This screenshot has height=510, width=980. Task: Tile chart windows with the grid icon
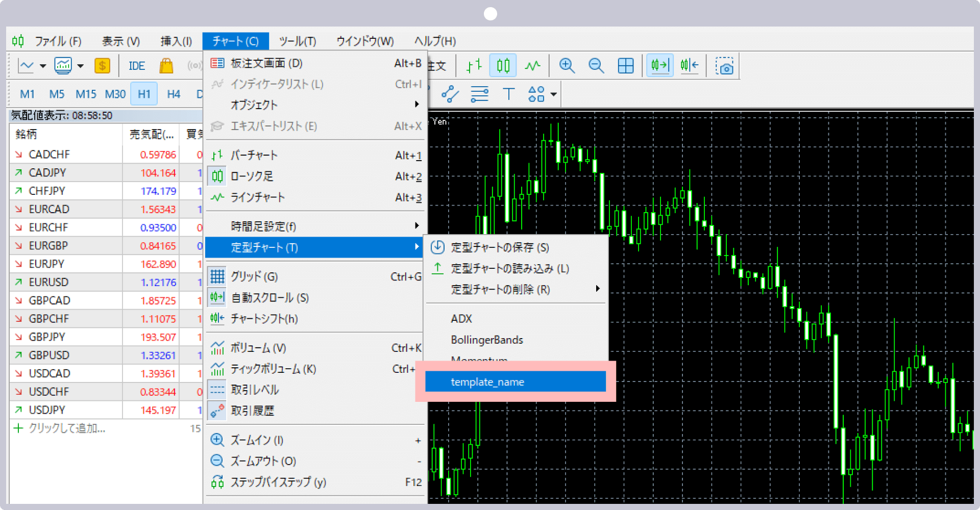point(625,65)
